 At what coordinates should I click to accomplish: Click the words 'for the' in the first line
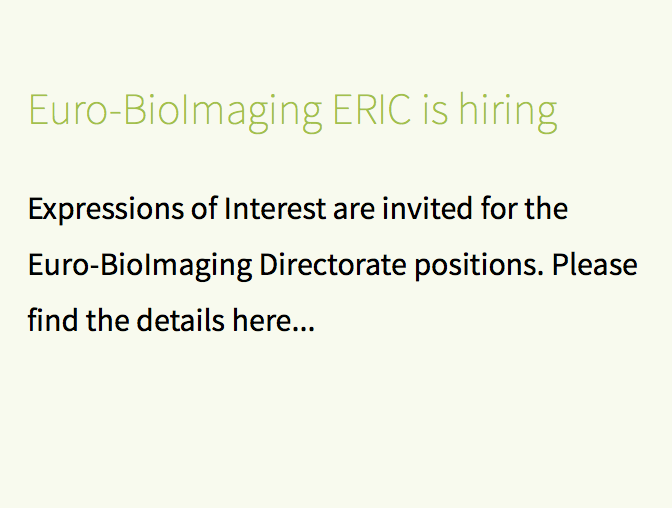(x=525, y=208)
